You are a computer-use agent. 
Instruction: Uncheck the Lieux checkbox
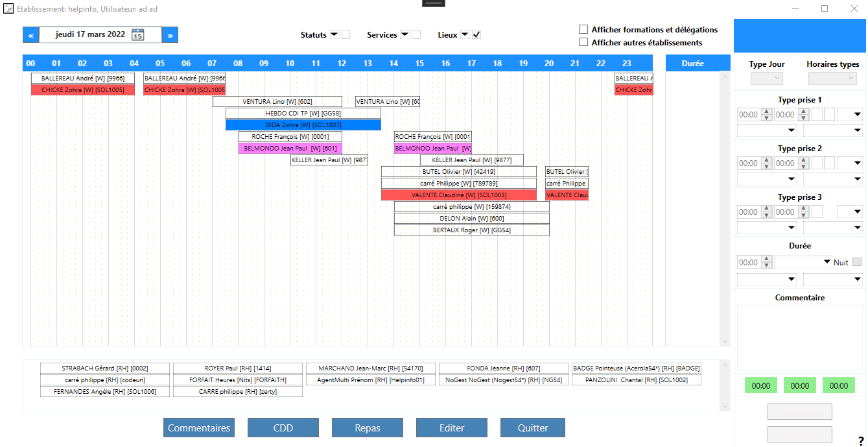pyautogui.click(x=476, y=35)
